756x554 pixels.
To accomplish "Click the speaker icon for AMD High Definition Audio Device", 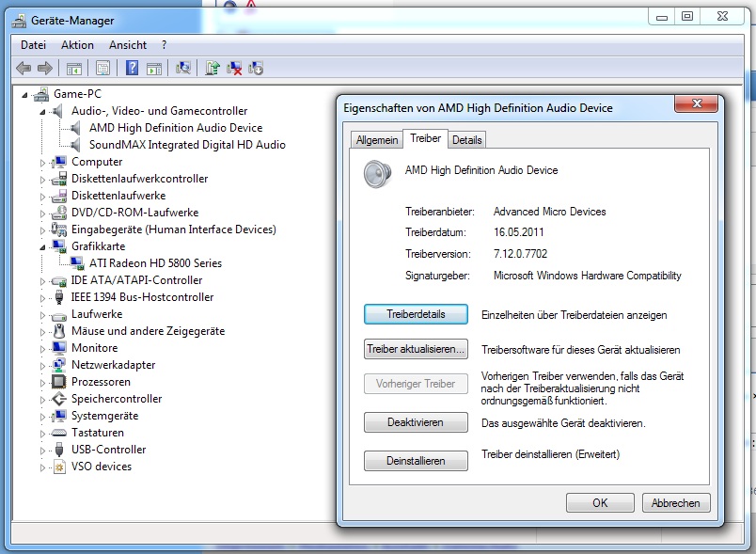I will click(x=75, y=128).
